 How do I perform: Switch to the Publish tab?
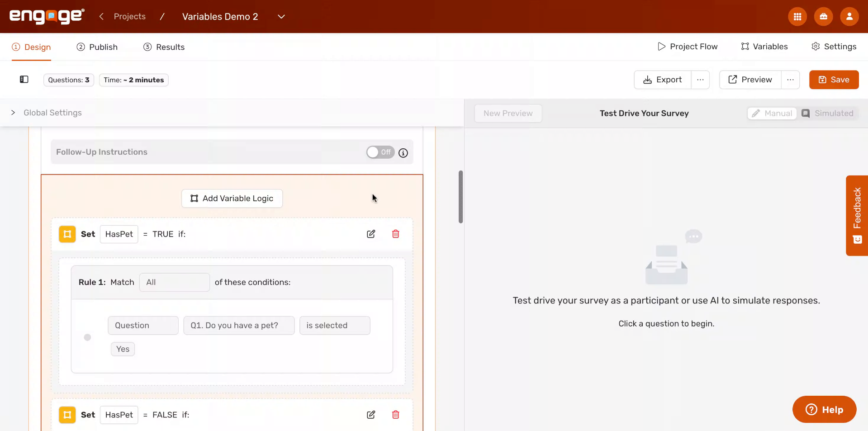coord(97,47)
